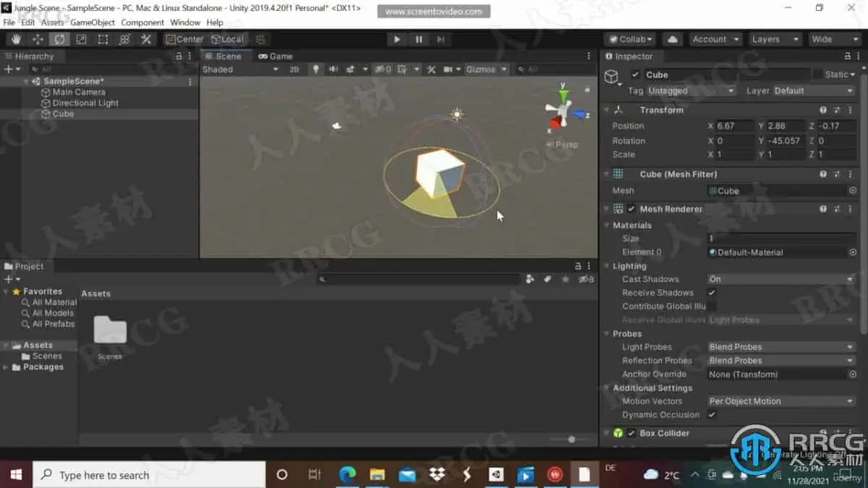
Task: Select the combined Transform tool
Action: click(x=124, y=39)
